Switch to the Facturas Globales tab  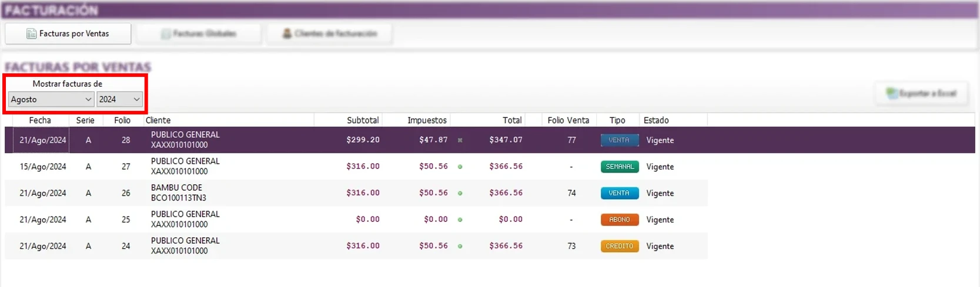tap(199, 34)
